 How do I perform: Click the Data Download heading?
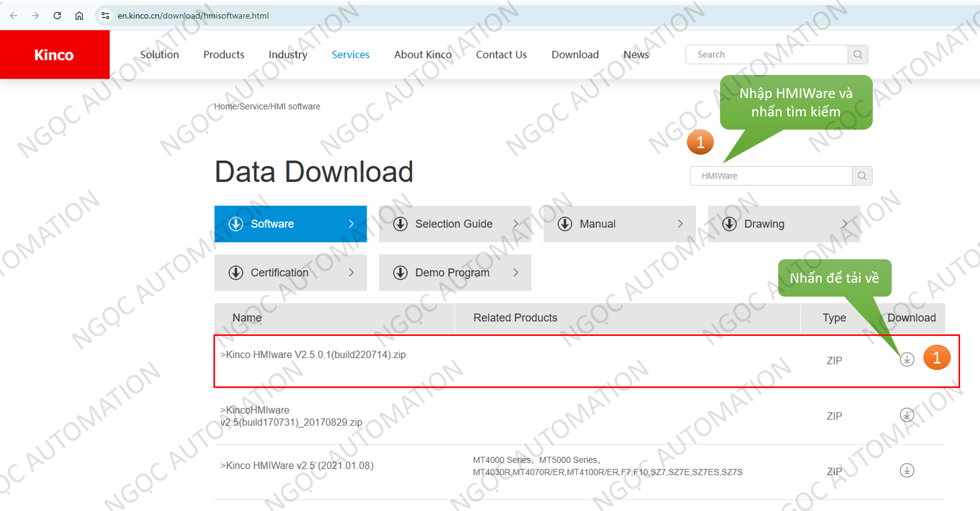[314, 172]
